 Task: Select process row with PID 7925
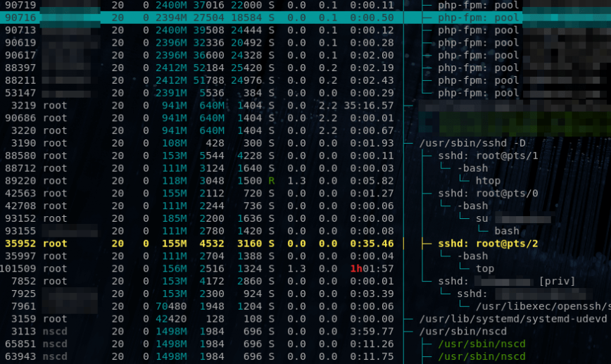coord(305,294)
